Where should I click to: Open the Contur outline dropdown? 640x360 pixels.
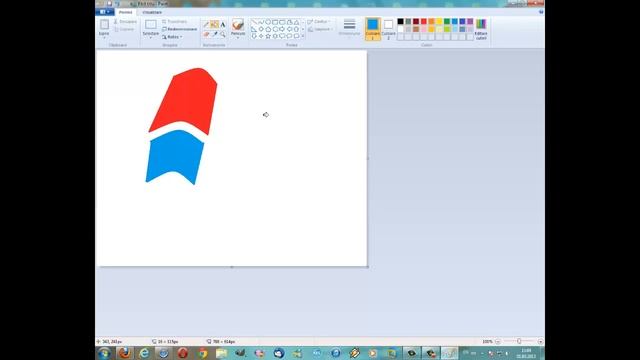click(320, 22)
